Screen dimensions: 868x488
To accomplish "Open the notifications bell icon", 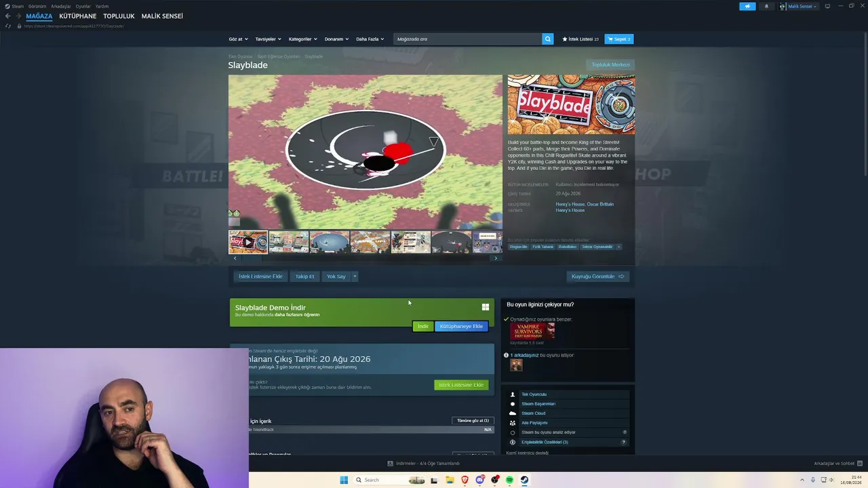I will click(x=766, y=6).
